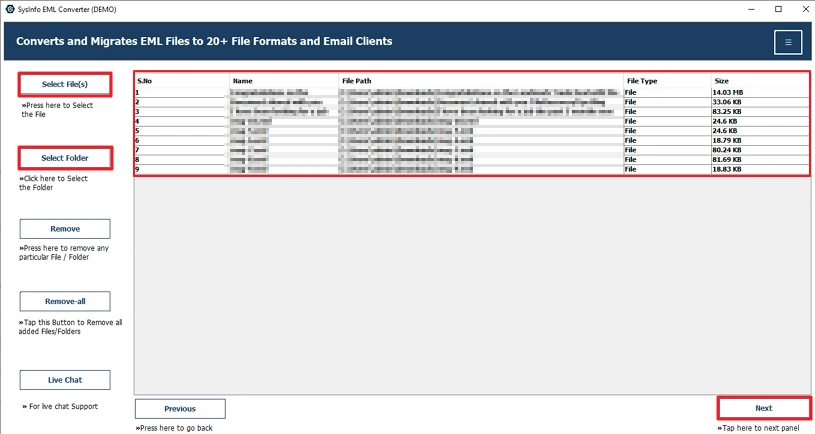Click the Select Folder button

click(x=65, y=158)
